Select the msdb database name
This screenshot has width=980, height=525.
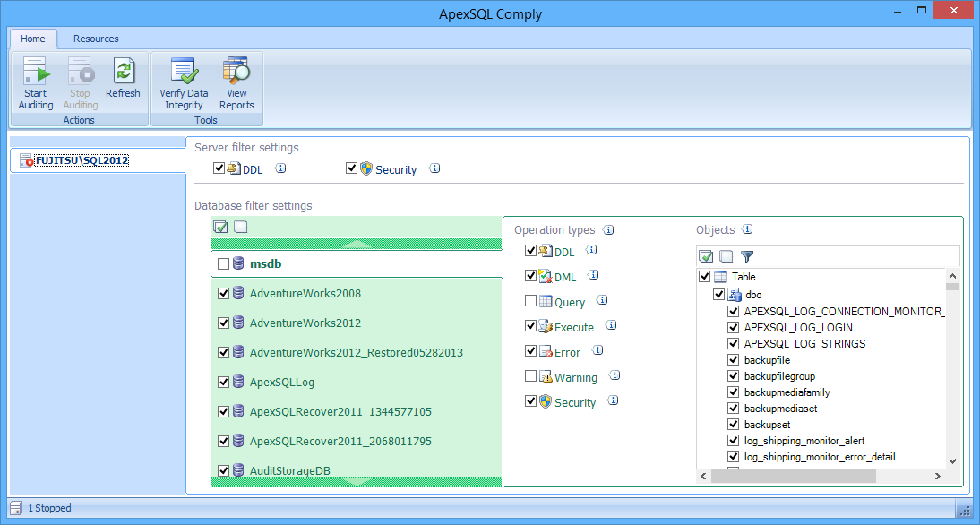click(x=266, y=264)
